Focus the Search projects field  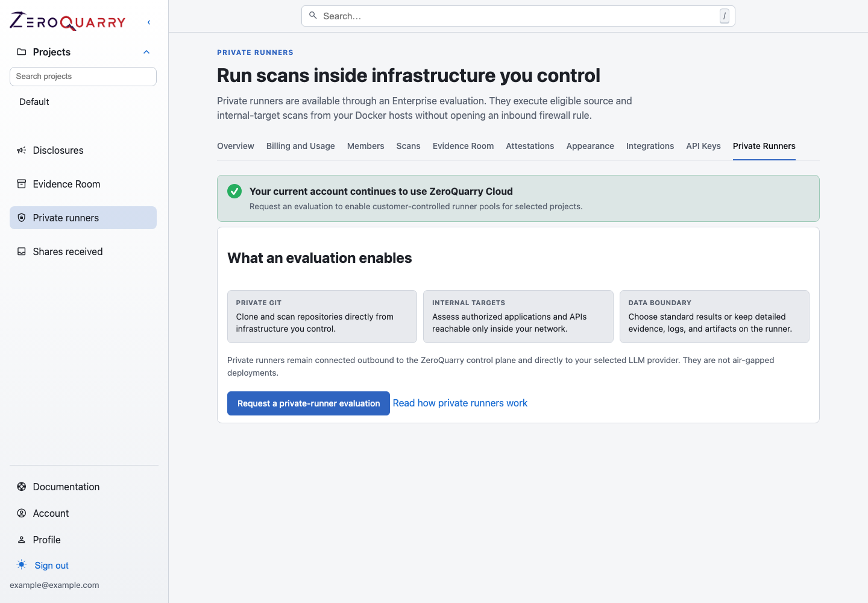[83, 77]
